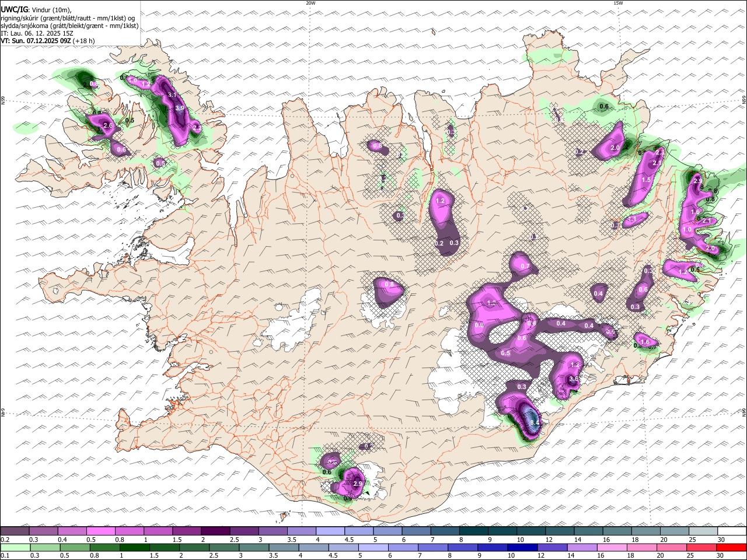
Task: Click the 3.1 precipitation value on the map
Action: click(x=172, y=94)
